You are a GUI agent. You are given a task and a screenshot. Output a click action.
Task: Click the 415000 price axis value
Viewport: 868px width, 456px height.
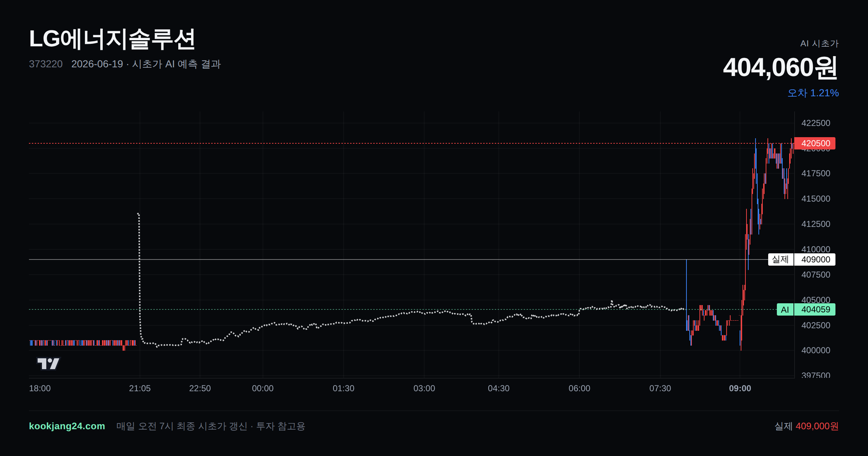(x=816, y=199)
